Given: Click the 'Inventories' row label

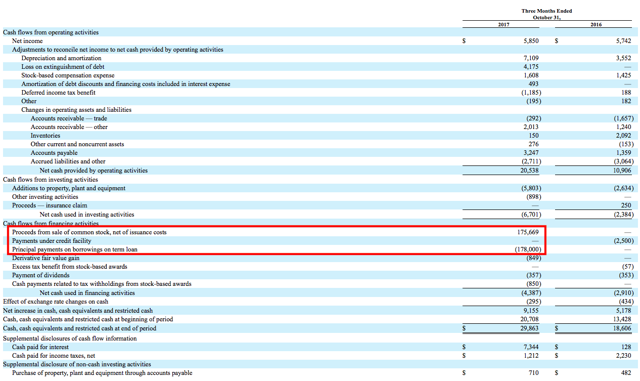Looking at the screenshot, I should [45, 136].
